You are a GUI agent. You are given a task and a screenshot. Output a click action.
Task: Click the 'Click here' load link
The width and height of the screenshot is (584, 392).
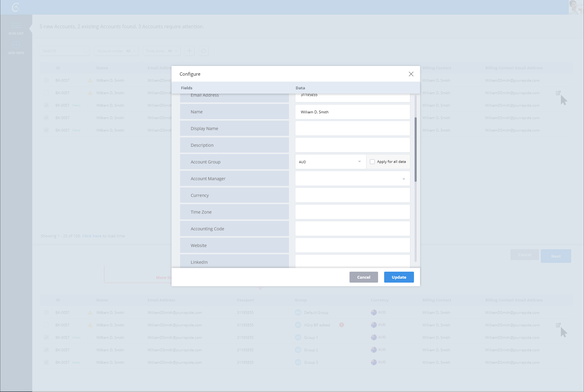tap(92, 236)
